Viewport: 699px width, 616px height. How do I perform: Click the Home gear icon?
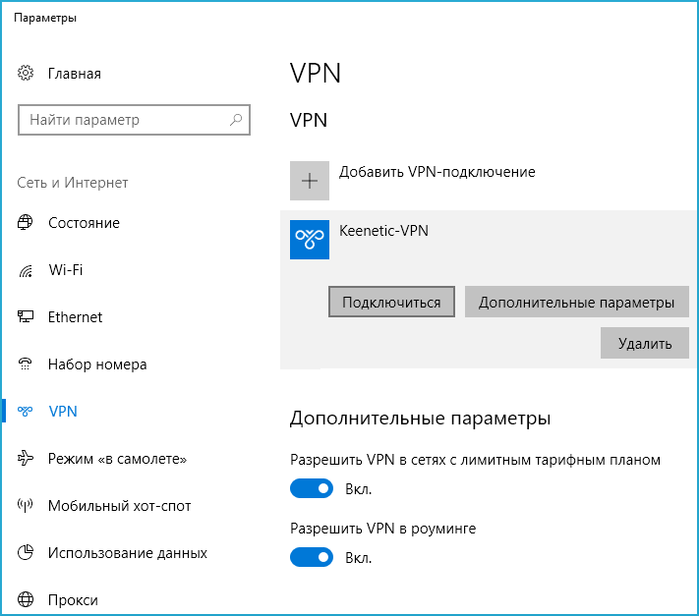point(27,74)
